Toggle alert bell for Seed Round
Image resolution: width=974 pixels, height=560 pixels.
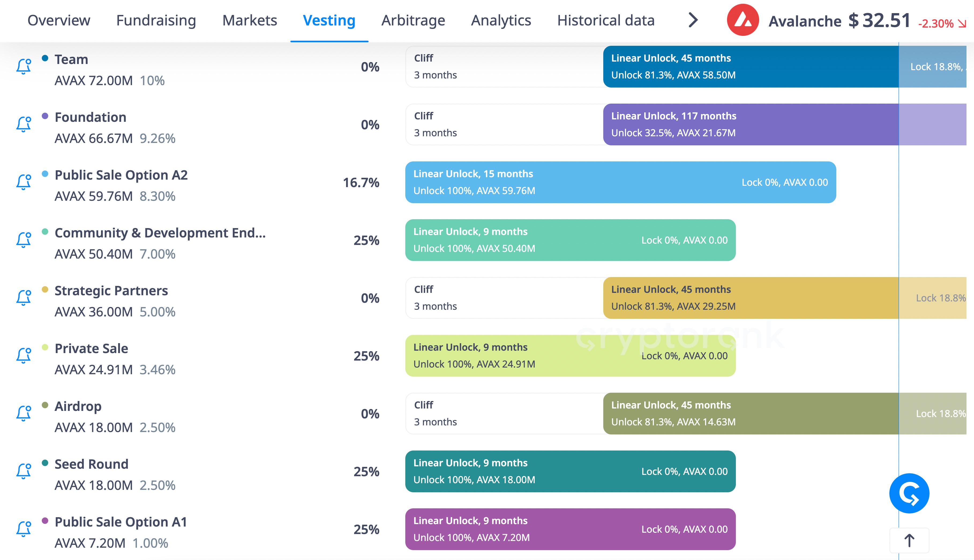(24, 471)
